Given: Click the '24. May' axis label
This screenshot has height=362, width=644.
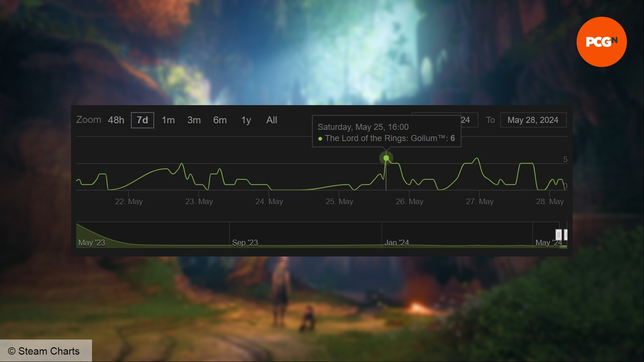Looking at the screenshot, I should [269, 202].
